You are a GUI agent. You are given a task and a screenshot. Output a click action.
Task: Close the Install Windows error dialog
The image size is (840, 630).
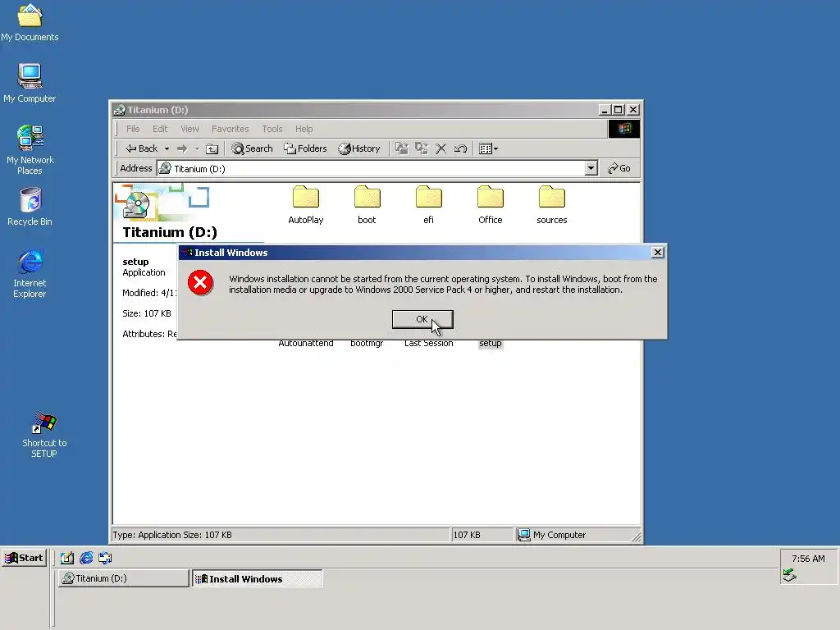pyautogui.click(x=657, y=253)
